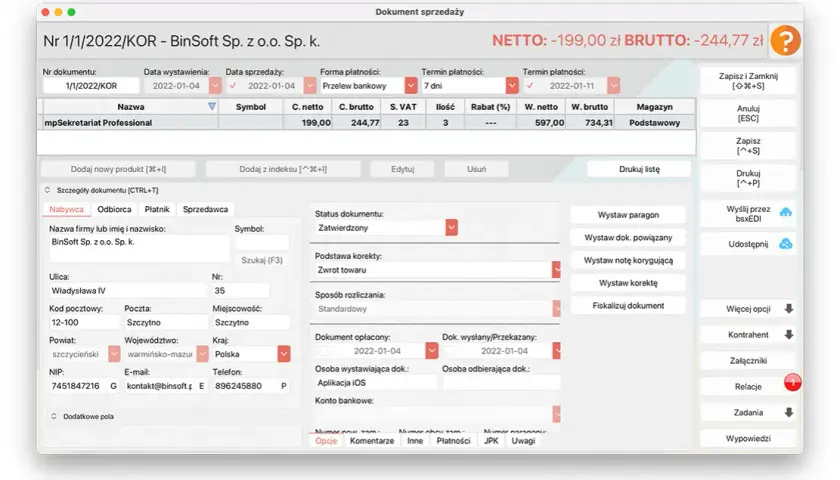Open the Data sprzedaży date dropdown arrow
Viewport: 840px width, 480px height.
310,86
